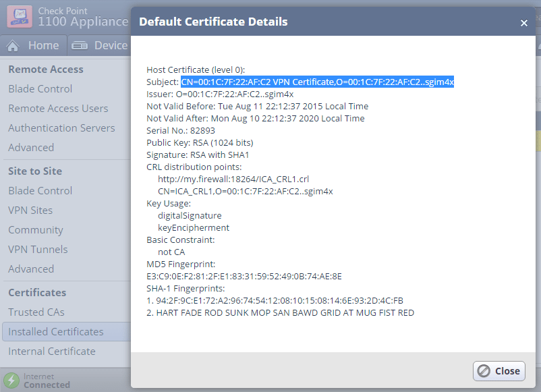Select Installed Certificates in sidebar
The width and height of the screenshot is (541, 392).
tap(56, 332)
